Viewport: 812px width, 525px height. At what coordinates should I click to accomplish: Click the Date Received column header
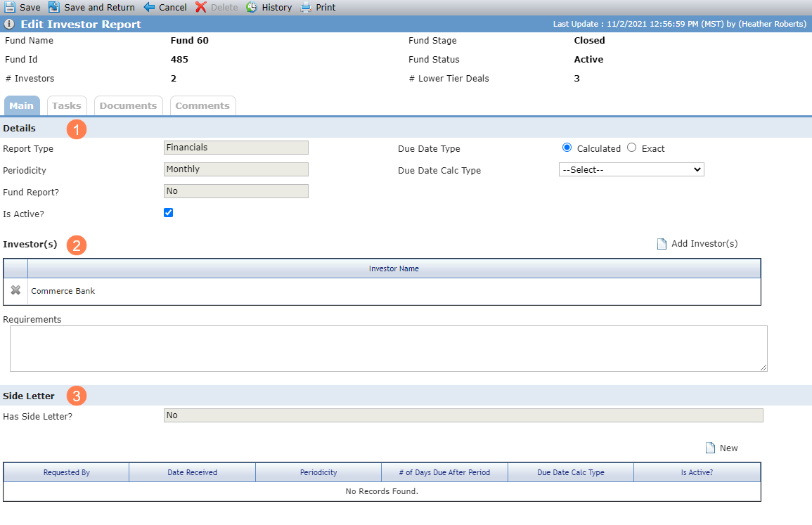click(x=192, y=472)
